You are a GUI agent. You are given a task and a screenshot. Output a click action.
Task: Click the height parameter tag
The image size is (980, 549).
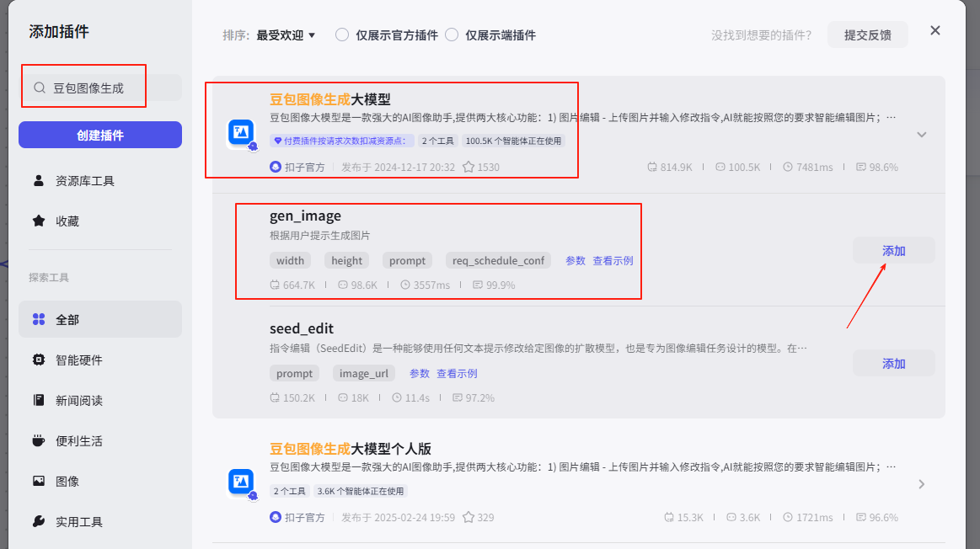tap(347, 260)
